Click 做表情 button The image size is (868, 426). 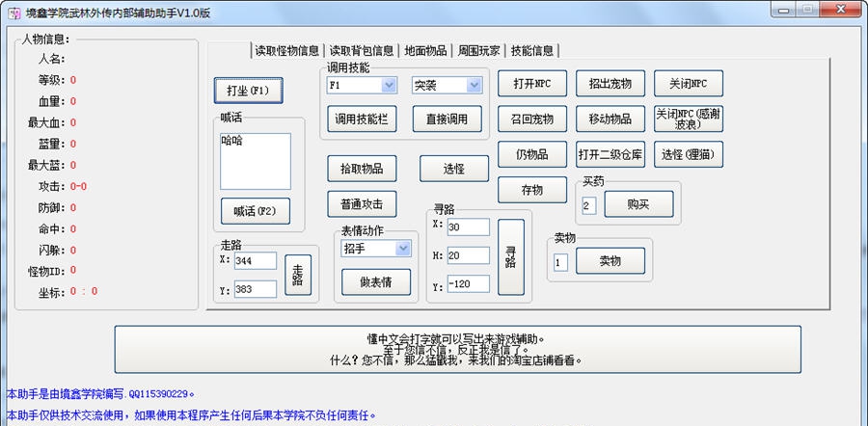[376, 282]
